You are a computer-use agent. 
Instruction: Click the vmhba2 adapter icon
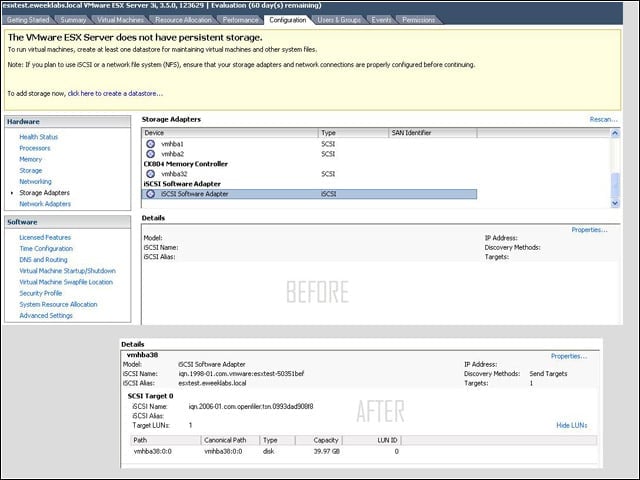coord(151,154)
